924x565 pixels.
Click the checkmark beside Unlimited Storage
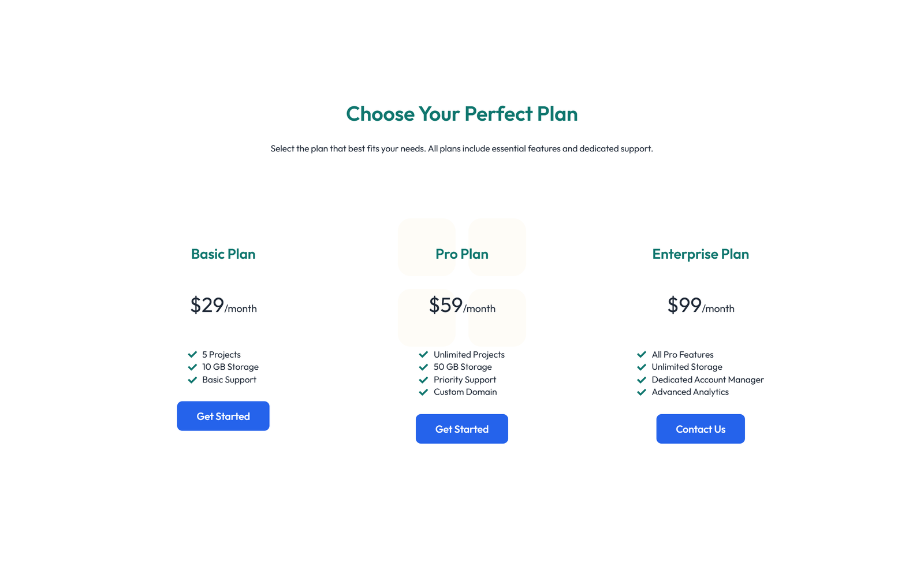pos(642,367)
